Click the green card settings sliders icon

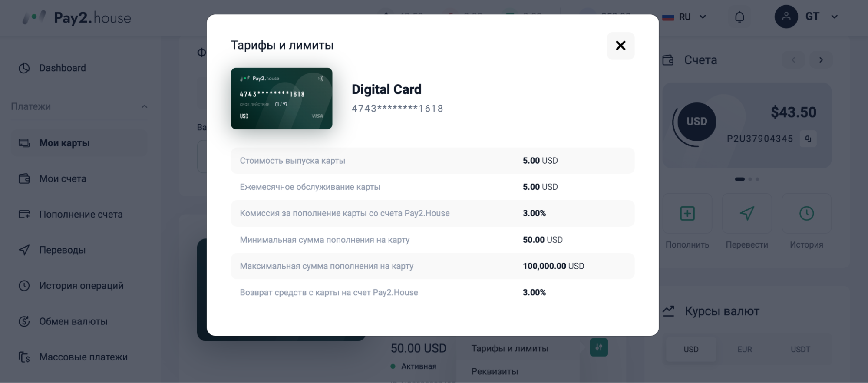(599, 347)
